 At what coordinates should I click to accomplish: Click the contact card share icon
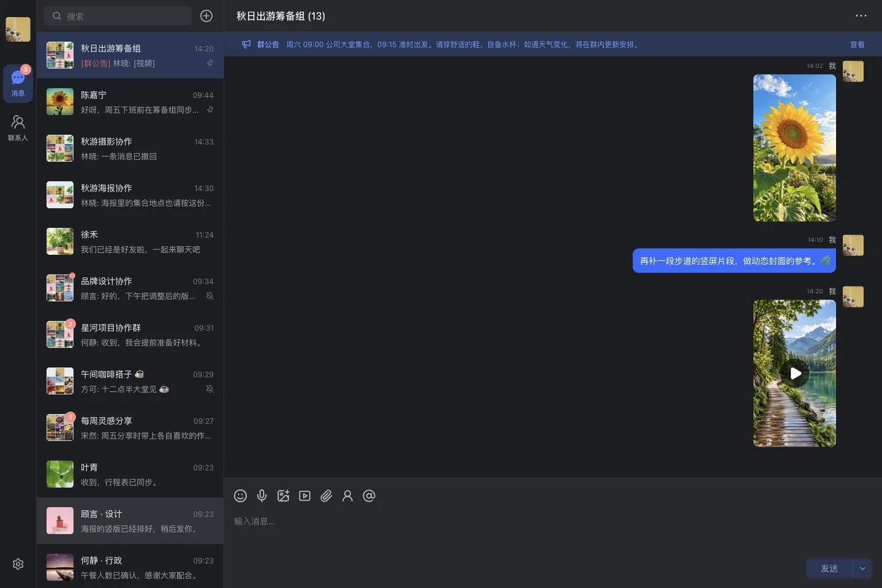click(347, 496)
